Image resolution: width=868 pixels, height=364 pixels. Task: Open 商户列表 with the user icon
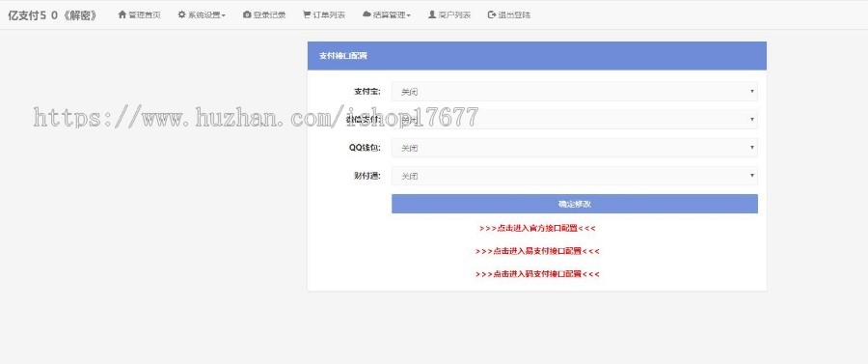pyautogui.click(x=448, y=14)
